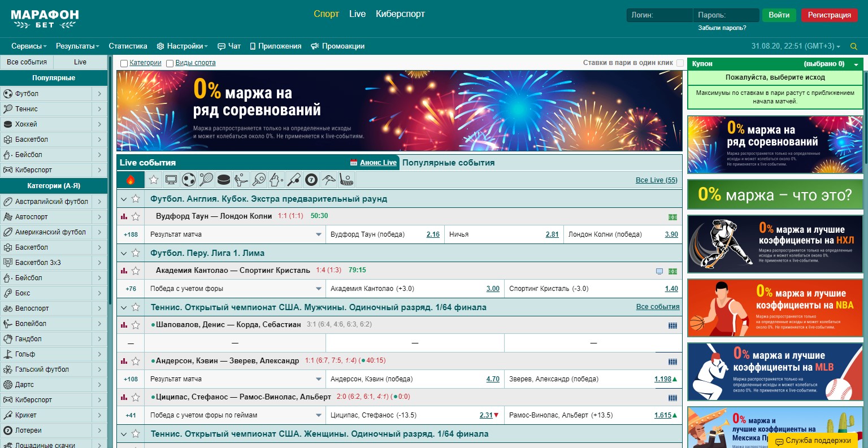Focus the Пароль input field

click(x=726, y=15)
